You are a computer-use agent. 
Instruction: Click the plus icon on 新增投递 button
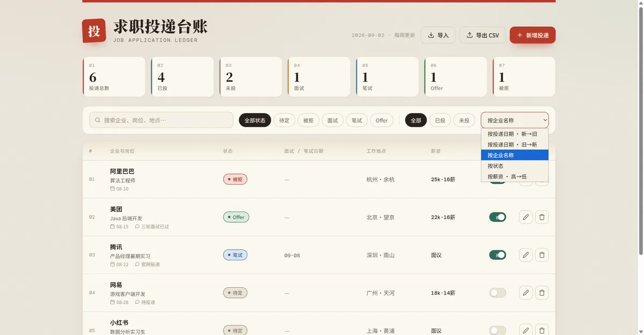tap(519, 35)
